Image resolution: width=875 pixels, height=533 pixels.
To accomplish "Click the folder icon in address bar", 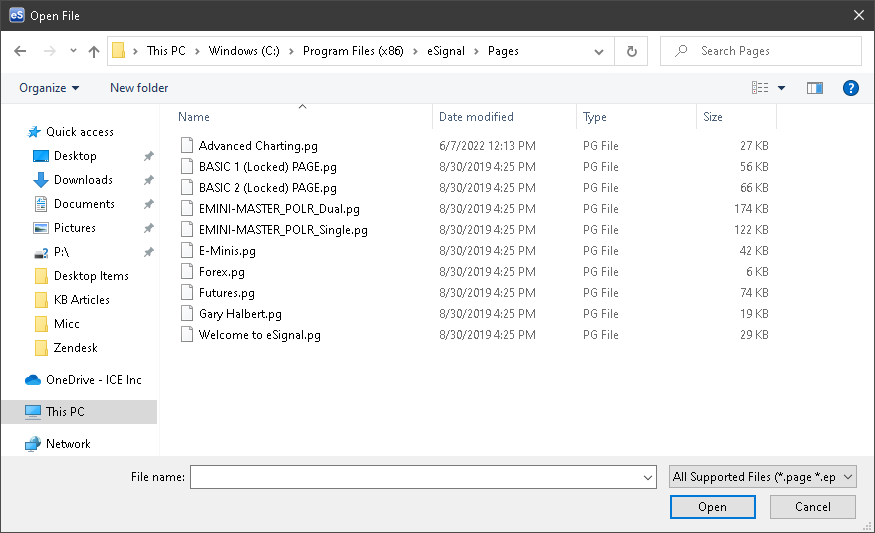I will pos(118,51).
